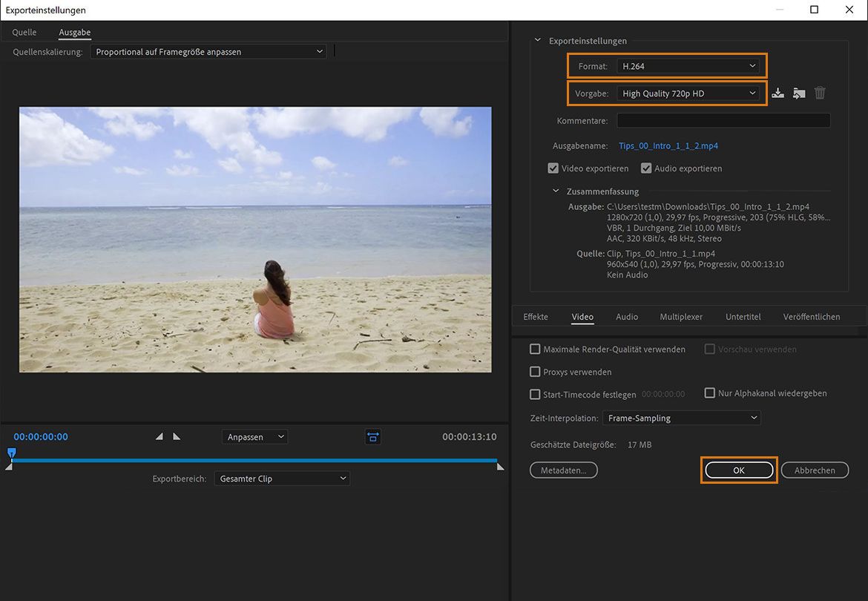Set the export range Out point
This screenshot has width=868, height=601.
click(x=177, y=436)
